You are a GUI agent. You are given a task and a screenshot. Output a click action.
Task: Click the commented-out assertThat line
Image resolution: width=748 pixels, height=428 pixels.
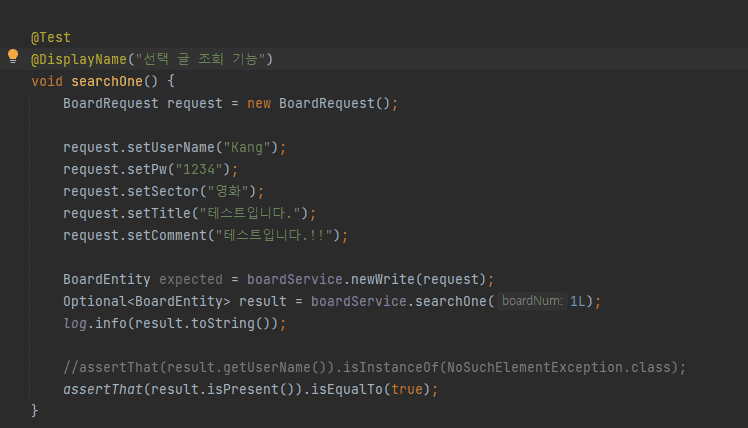[x=374, y=367]
